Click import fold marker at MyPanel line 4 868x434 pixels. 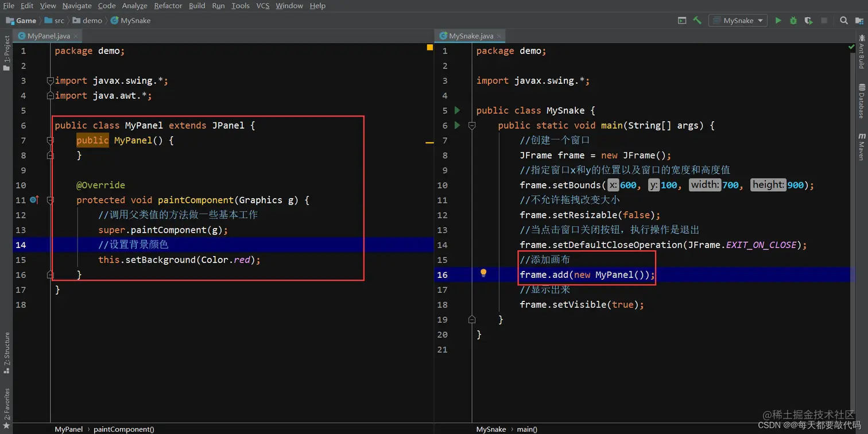point(51,95)
